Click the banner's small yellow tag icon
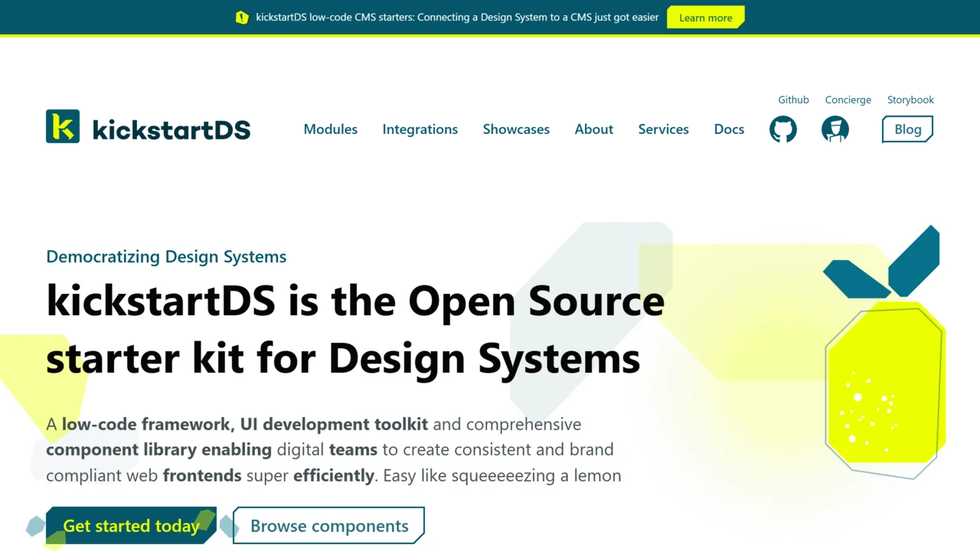Viewport: 980px width, 551px height. [x=242, y=18]
